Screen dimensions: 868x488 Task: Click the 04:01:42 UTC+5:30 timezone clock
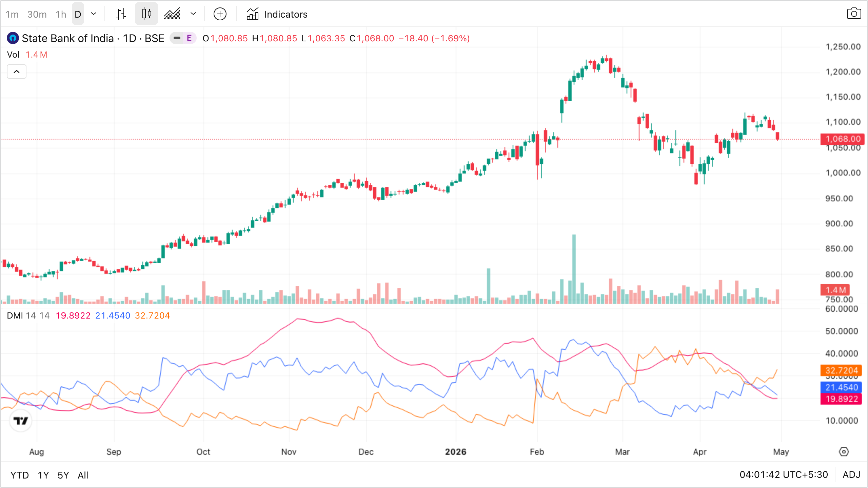pyautogui.click(x=784, y=474)
